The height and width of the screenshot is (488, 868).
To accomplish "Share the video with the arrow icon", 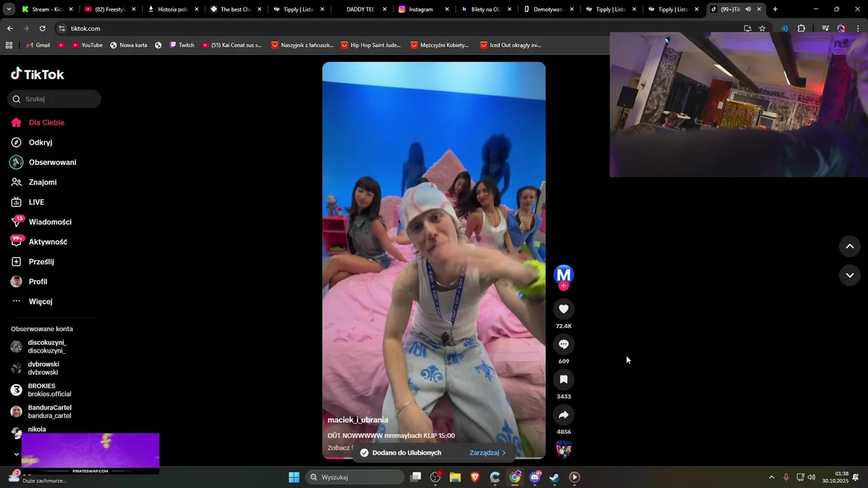I will click(x=564, y=415).
